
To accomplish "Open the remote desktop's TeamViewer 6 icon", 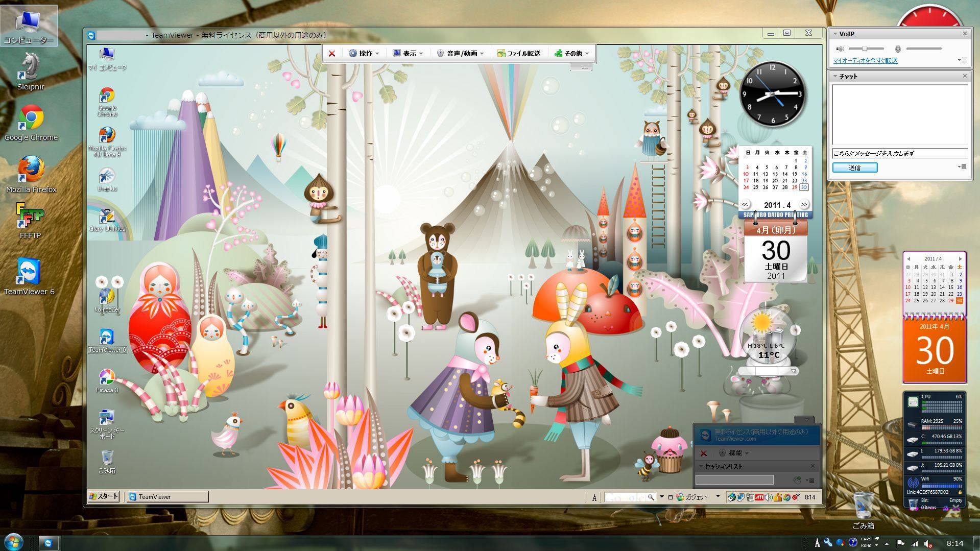I will [107, 341].
